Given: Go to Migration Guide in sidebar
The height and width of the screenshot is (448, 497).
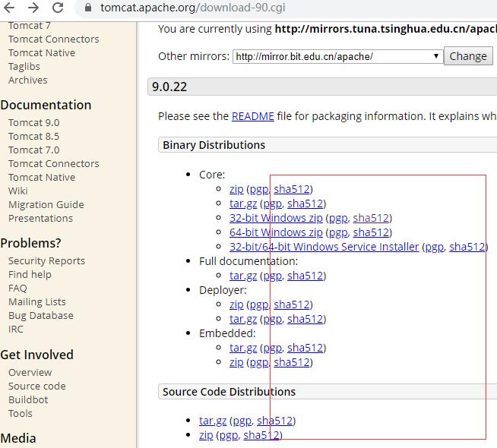Looking at the screenshot, I should click(x=46, y=204).
